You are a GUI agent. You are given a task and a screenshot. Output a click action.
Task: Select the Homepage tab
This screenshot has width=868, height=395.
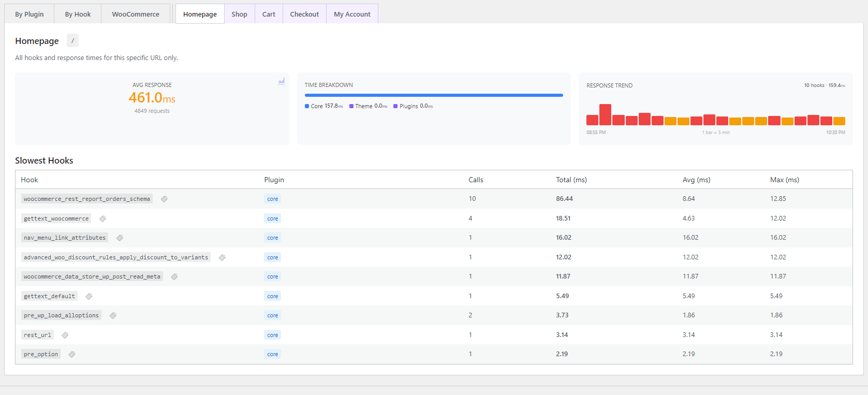pyautogui.click(x=200, y=14)
